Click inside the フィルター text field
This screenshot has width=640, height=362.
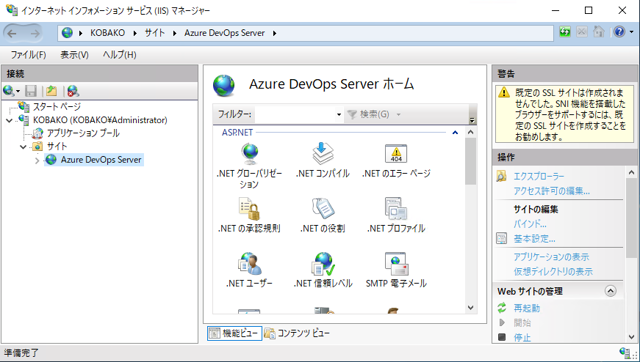coord(295,115)
